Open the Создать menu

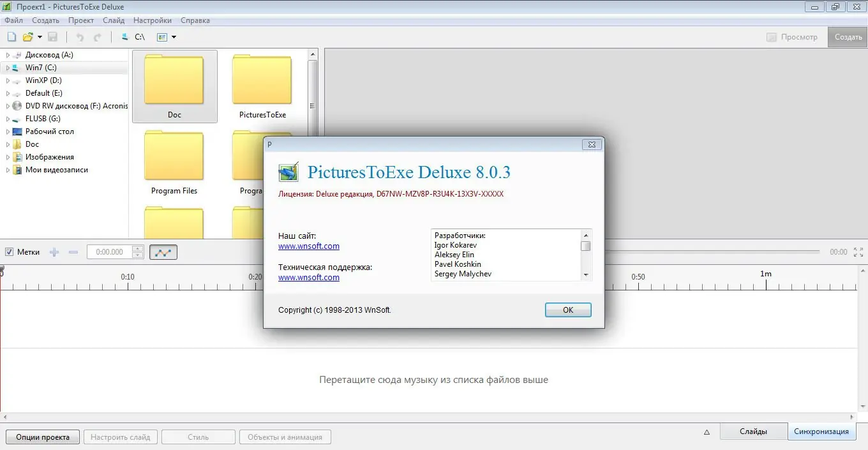tap(45, 20)
